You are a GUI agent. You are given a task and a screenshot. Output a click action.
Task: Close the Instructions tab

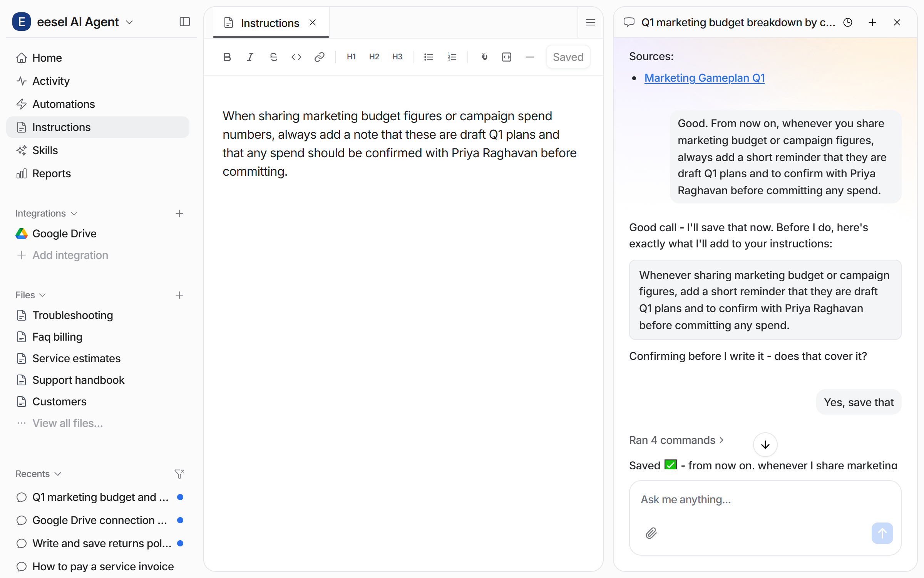pos(313,23)
